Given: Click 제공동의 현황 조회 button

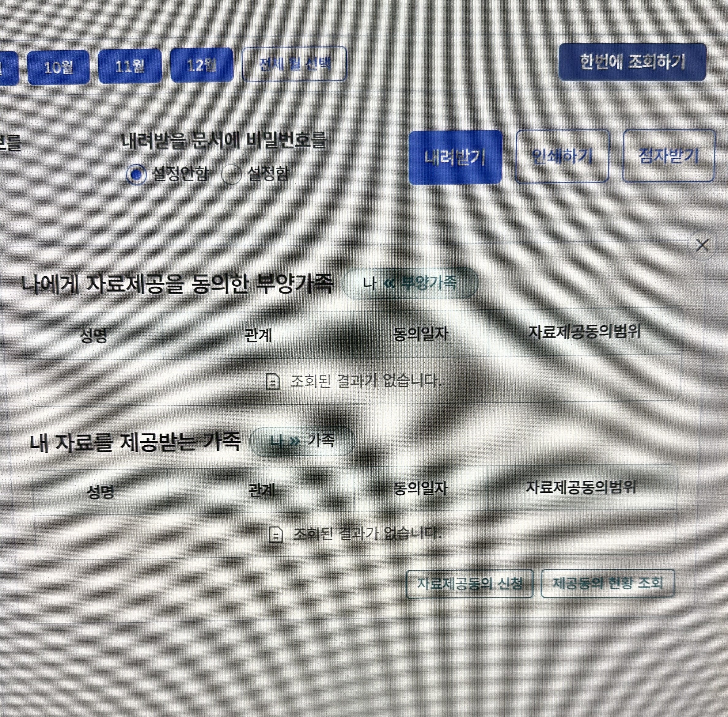Looking at the screenshot, I should (607, 583).
